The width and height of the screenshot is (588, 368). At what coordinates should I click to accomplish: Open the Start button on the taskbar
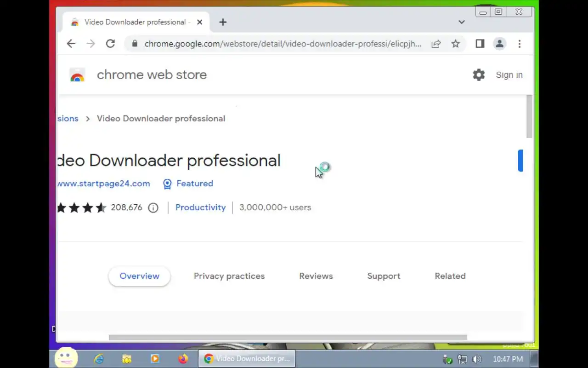pos(66,358)
